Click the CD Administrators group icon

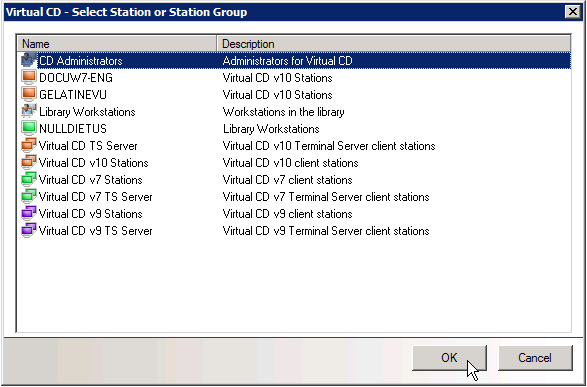pyautogui.click(x=29, y=61)
